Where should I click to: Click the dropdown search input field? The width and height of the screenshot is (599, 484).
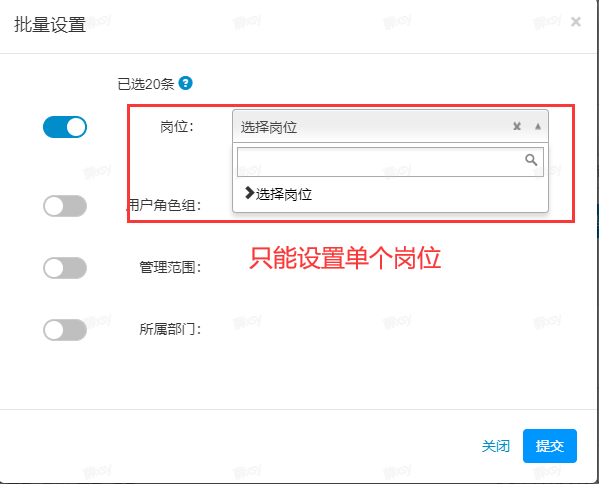pos(390,162)
